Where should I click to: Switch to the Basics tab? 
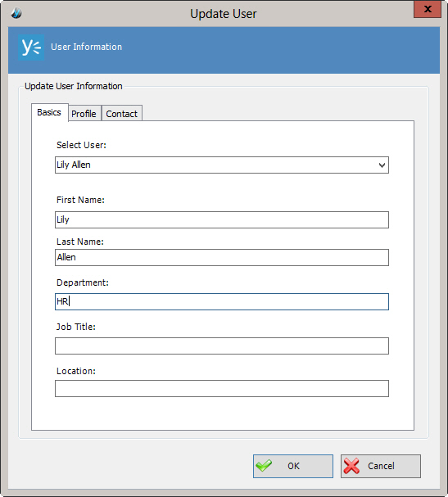pos(49,112)
